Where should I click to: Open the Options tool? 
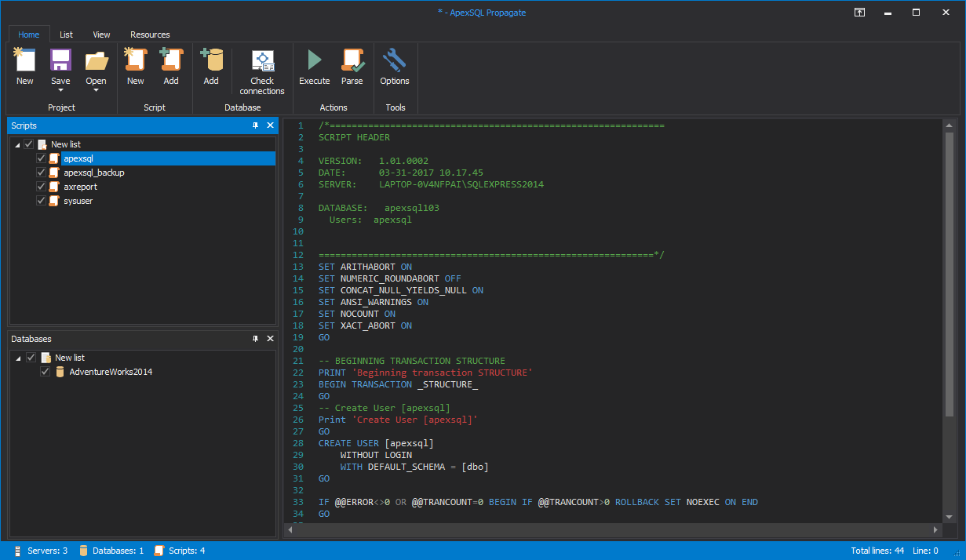coord(395,67)
